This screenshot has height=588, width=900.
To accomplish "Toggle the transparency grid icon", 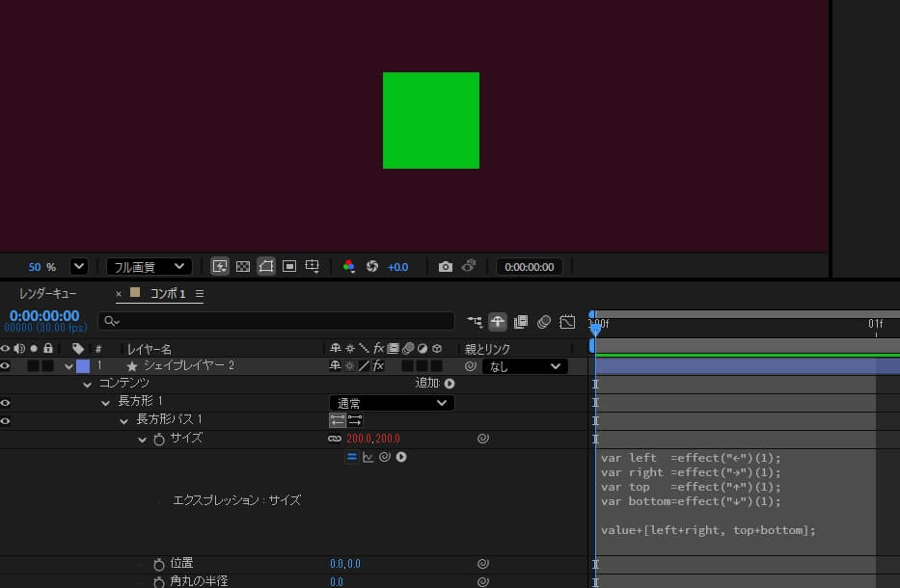I will pyautogui.click(x=243, y=266).
